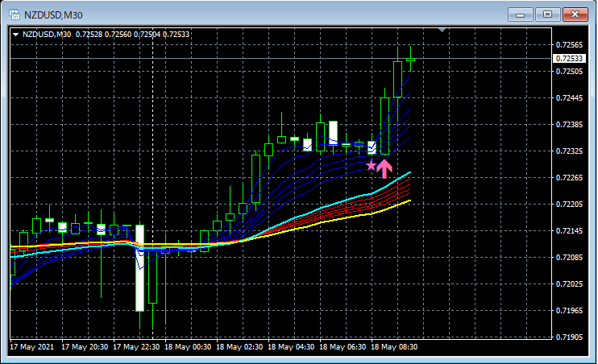Screen dimensions: 598x364
Task: Minimize the NZDUSD,M30 chart window
Action: [x=520, y=14]
